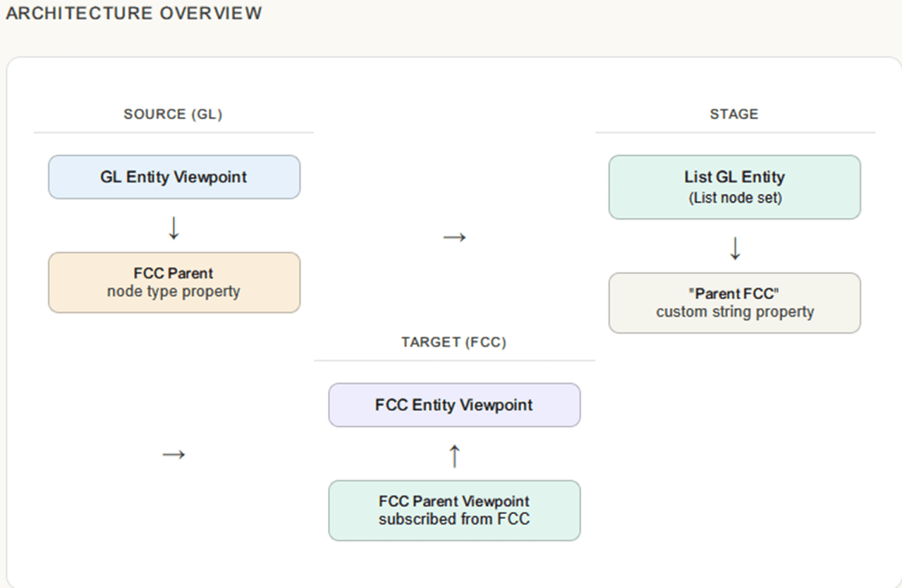Click the "subscribed from FCC" text
This screenshot has height=588, width=902.
[x=454, y=519]
